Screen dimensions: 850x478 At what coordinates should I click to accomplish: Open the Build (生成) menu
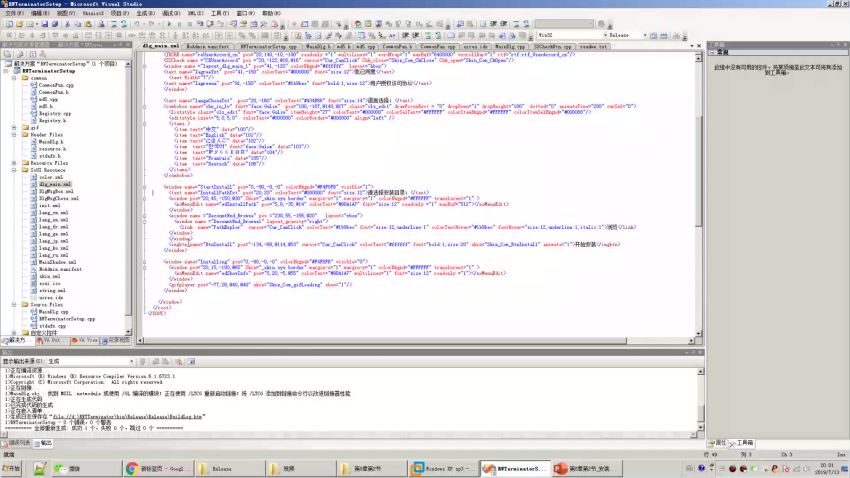coord(145,13)
